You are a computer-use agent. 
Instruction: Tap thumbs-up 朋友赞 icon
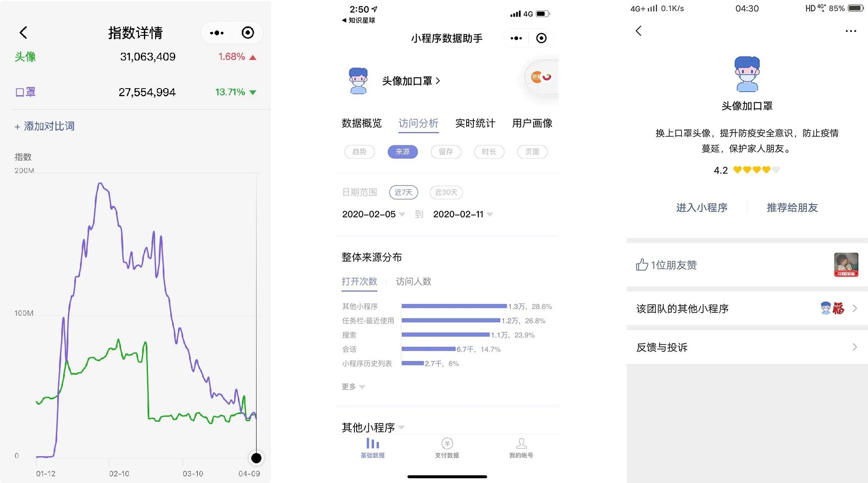(x=642, y=265)
